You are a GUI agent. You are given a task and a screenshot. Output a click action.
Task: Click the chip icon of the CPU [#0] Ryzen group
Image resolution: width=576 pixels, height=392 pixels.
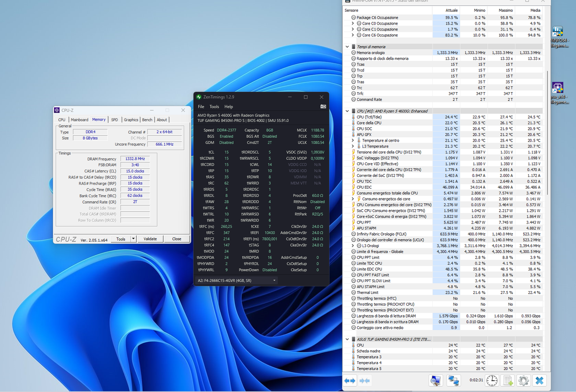353,111
